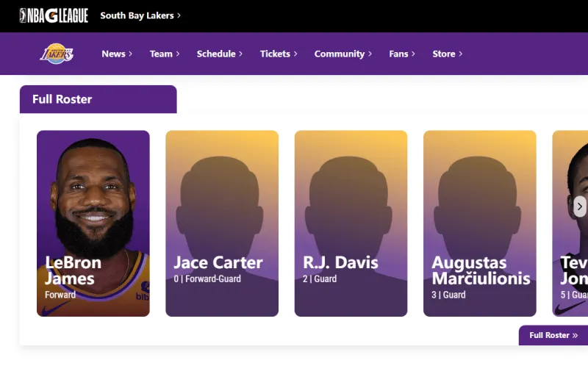Expand the South Bay Lakers team switcher

[x=140, y=15]
